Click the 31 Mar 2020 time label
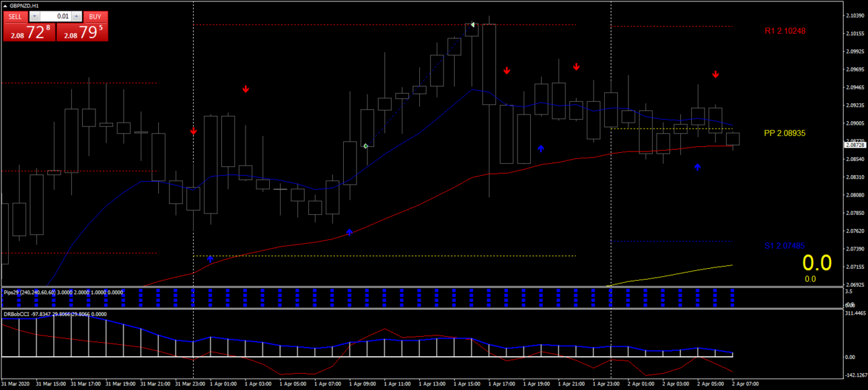This screenshot has height=390, width=868. pyautogui.click(x=15, y=384)
